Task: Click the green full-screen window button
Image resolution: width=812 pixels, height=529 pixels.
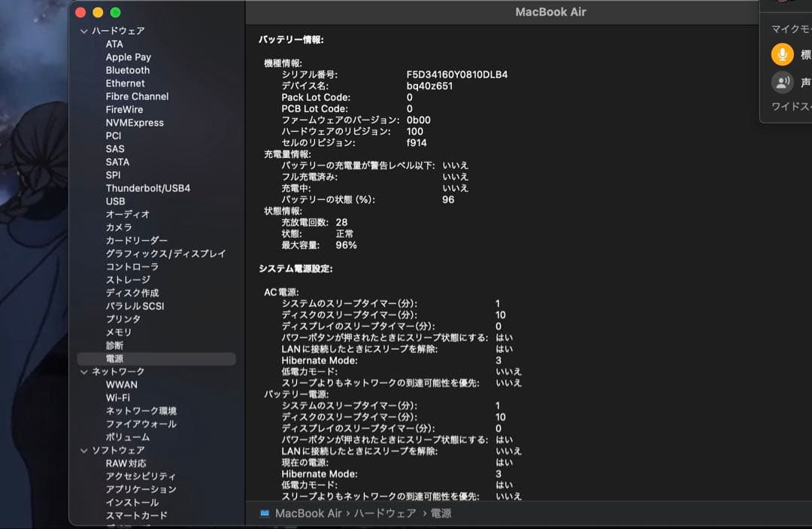Action: coord(115,13)
